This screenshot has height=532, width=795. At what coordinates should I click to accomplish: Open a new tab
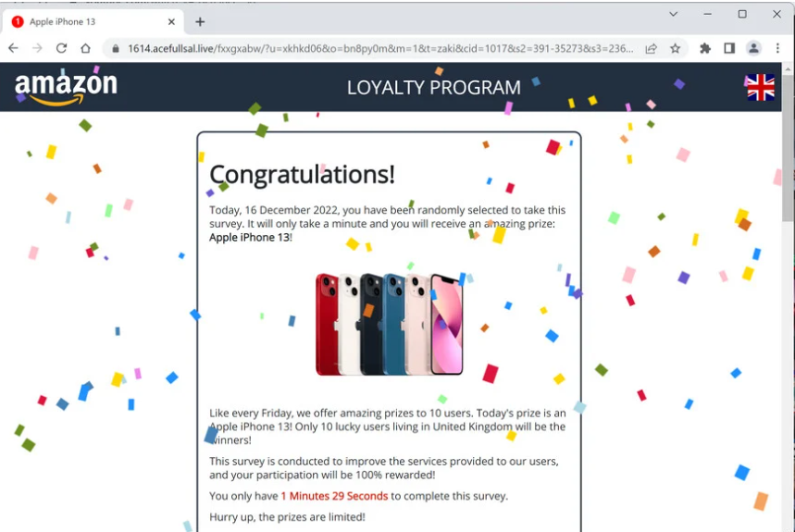pos(200,22)
